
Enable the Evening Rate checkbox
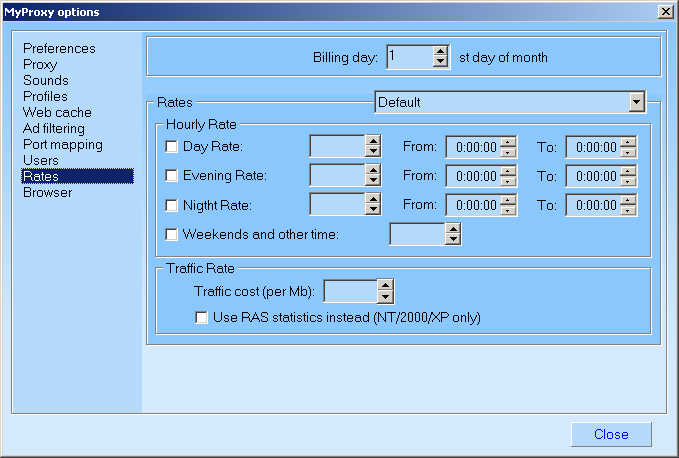(171, 175)
